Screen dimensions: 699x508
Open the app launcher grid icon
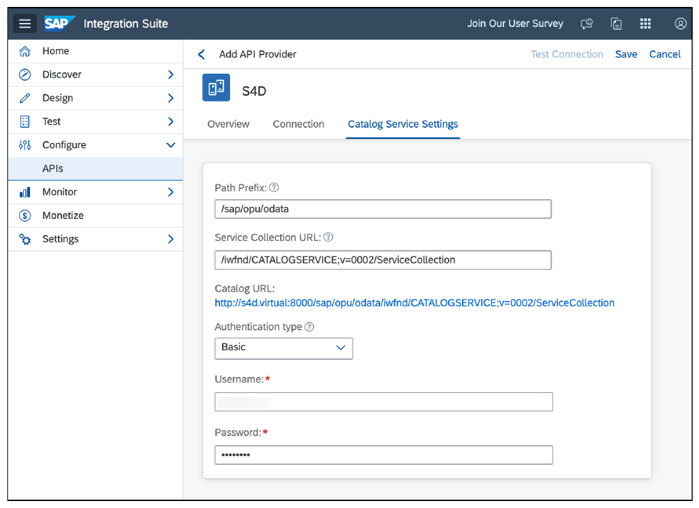click(646, 24)
